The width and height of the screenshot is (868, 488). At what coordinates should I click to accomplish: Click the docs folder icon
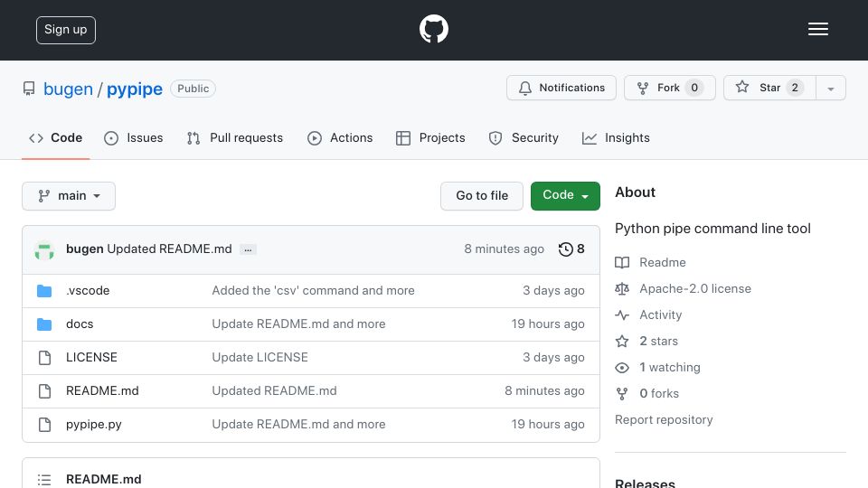pyautogui.click(x=44, y=324)
